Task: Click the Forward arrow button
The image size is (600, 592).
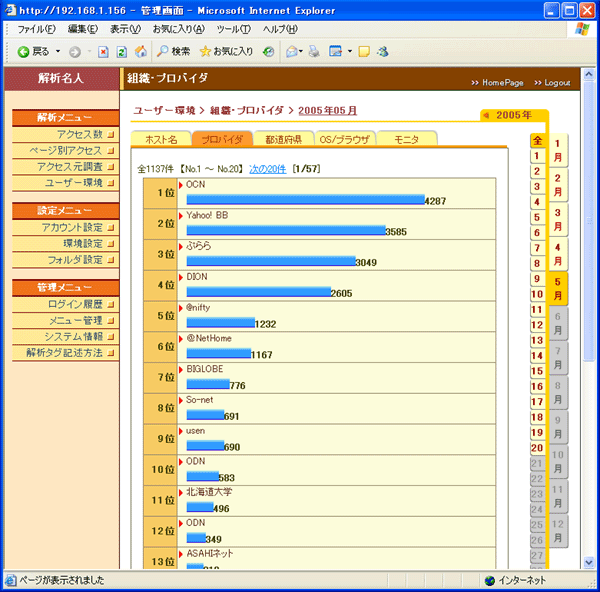Action: 75,52
